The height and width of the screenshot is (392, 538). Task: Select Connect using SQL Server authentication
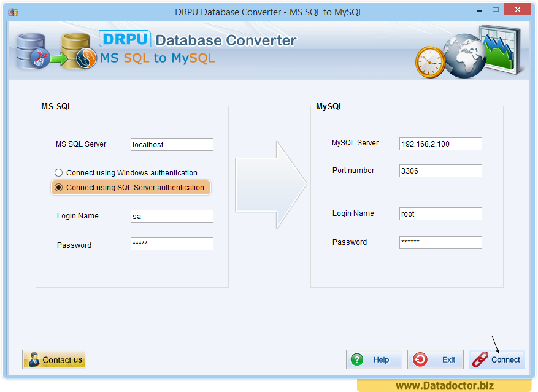click(131, 188)
